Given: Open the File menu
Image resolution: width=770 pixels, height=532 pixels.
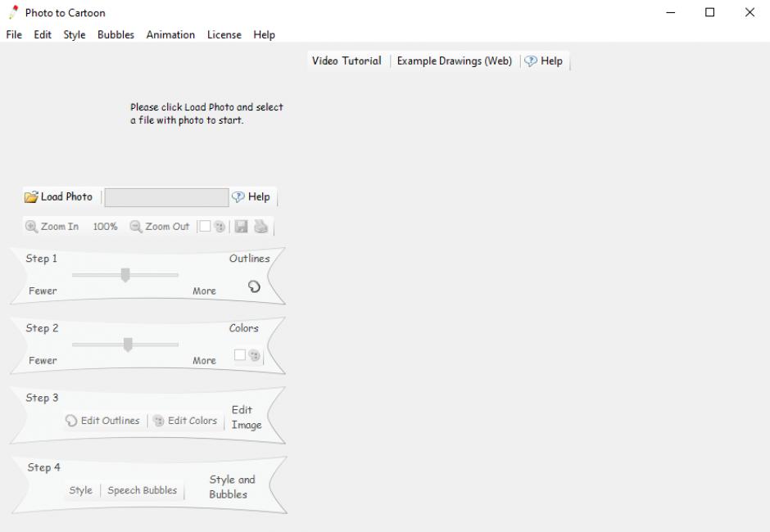Looking at the screenshot, I should click(x=14, y=35).
